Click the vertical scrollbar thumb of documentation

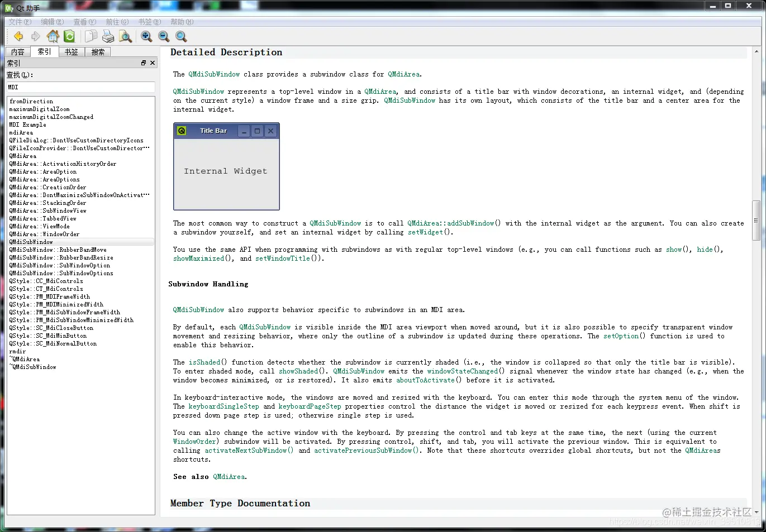click(756, 220)
